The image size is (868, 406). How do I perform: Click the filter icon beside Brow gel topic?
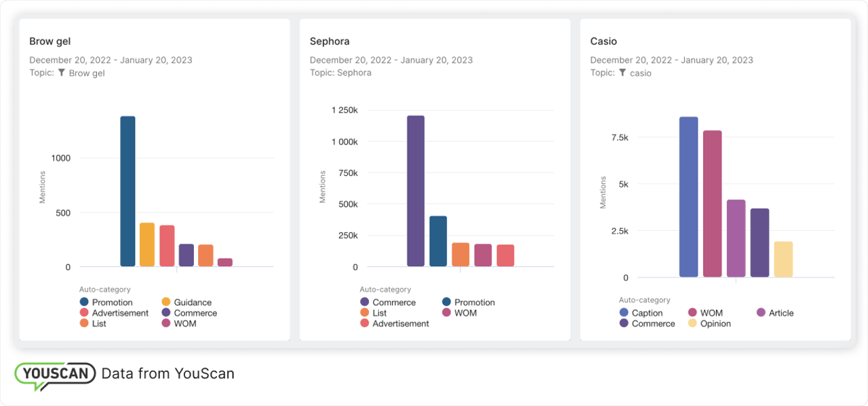tap(61, 73)
